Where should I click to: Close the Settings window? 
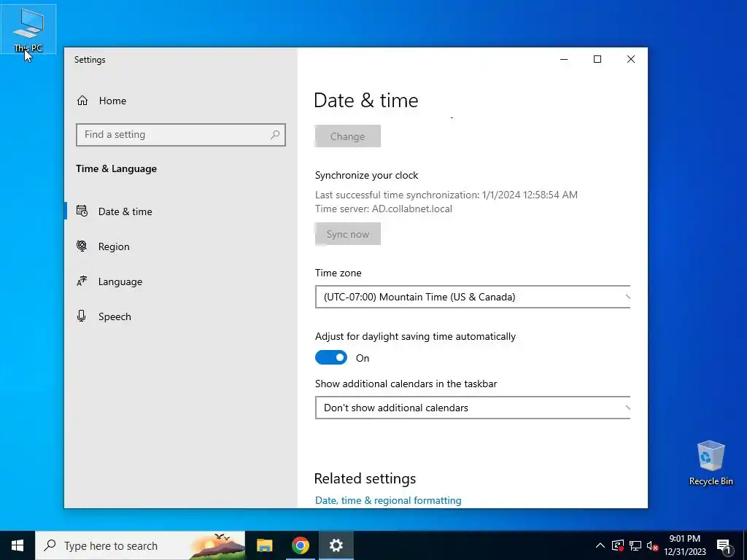tap(631, 59)
